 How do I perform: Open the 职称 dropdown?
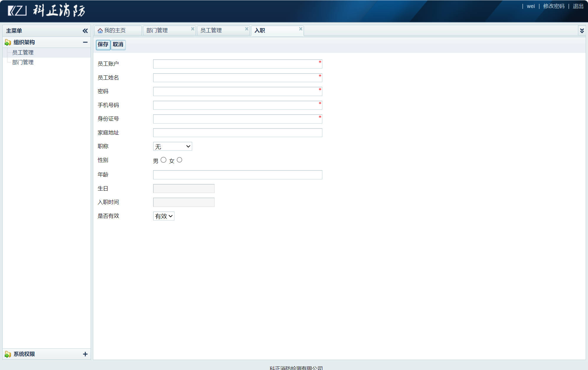point(173,146)
